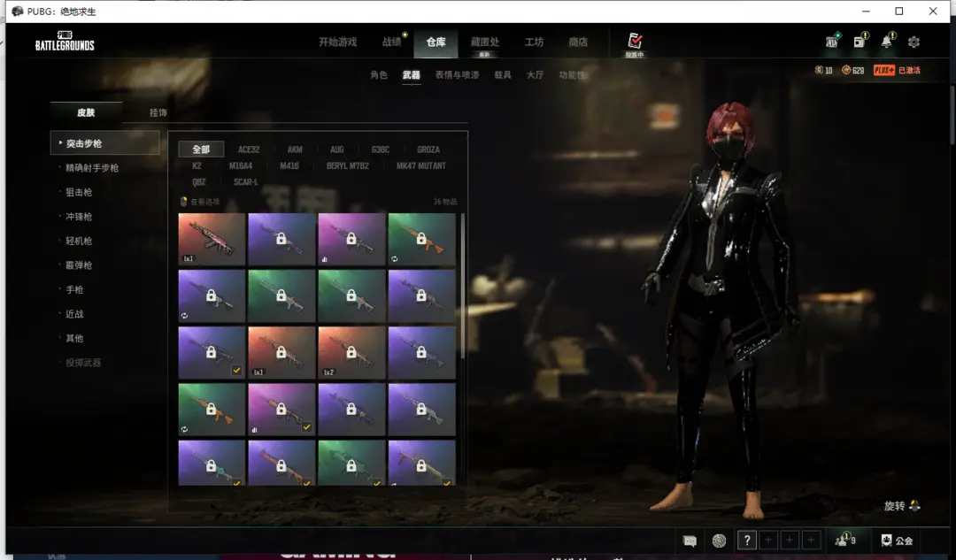
Task: Select 手枪 pistol category
Action: click(74, 289)
